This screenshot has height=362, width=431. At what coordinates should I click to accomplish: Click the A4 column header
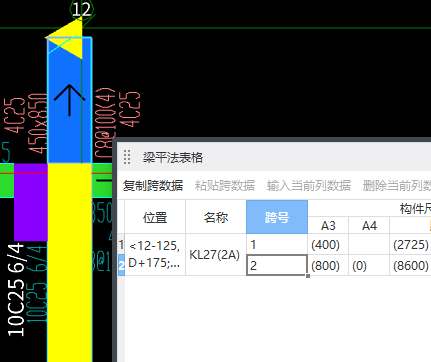369,225
